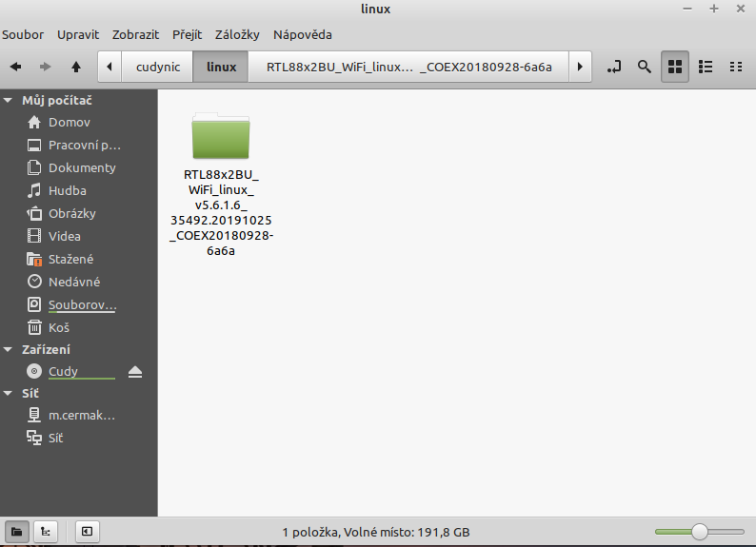Eject the Cudy device

point(135,372)
